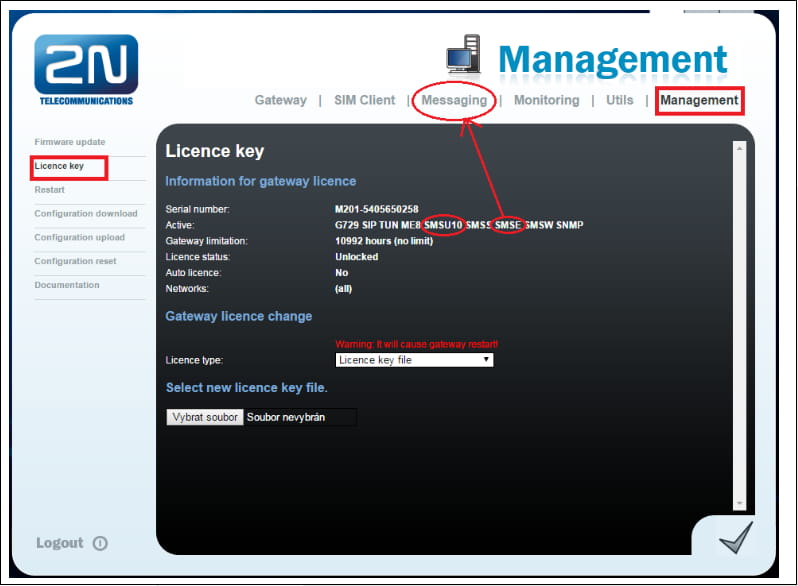Click the '10992 hours (no limit)' value

click(384, 241)
